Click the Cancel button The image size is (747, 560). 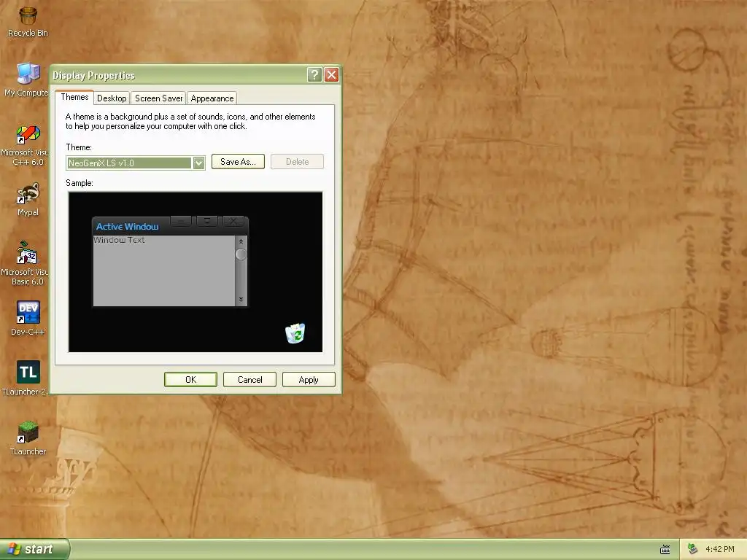(x=249, y=379)
